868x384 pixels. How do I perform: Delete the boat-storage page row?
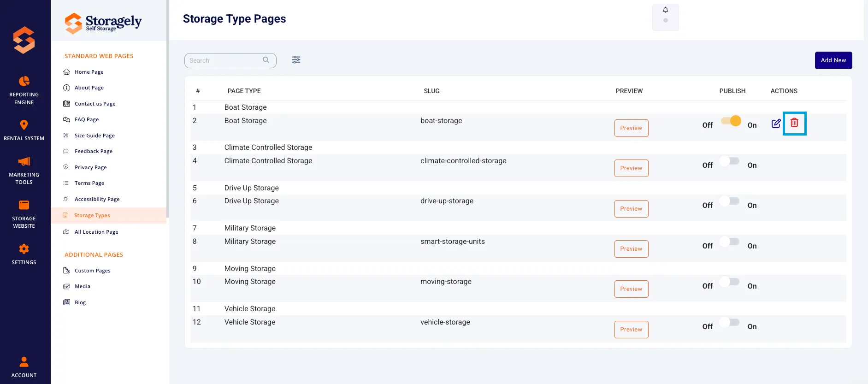point(794,123)
